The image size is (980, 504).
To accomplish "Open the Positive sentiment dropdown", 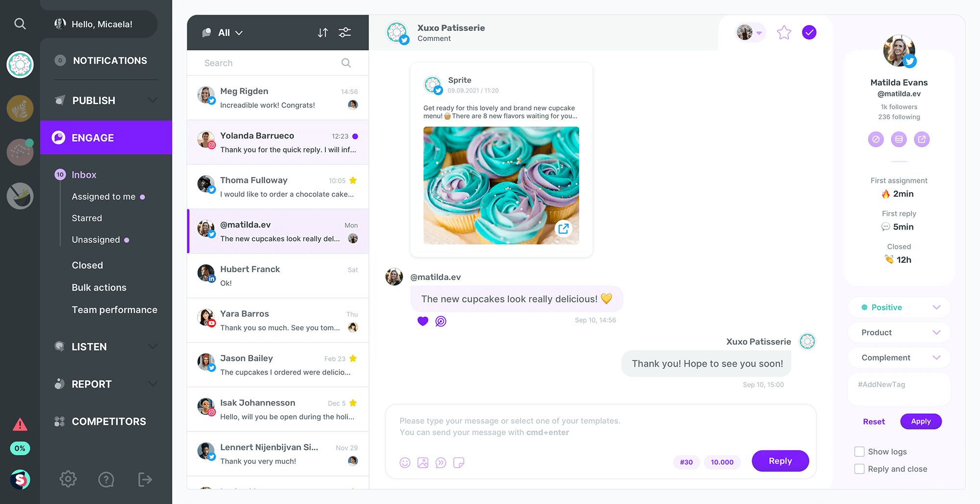I will tap(899, 307).
